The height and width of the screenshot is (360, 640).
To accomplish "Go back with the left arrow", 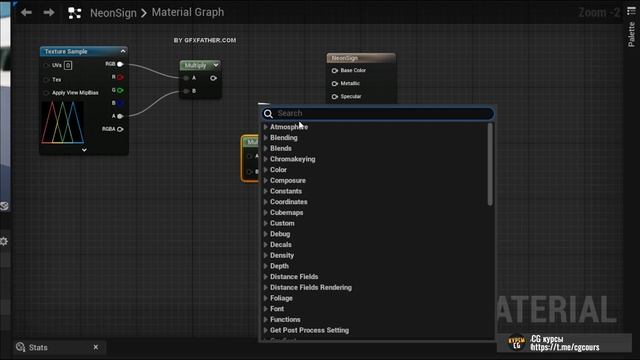I will click(x=27, y=13).
